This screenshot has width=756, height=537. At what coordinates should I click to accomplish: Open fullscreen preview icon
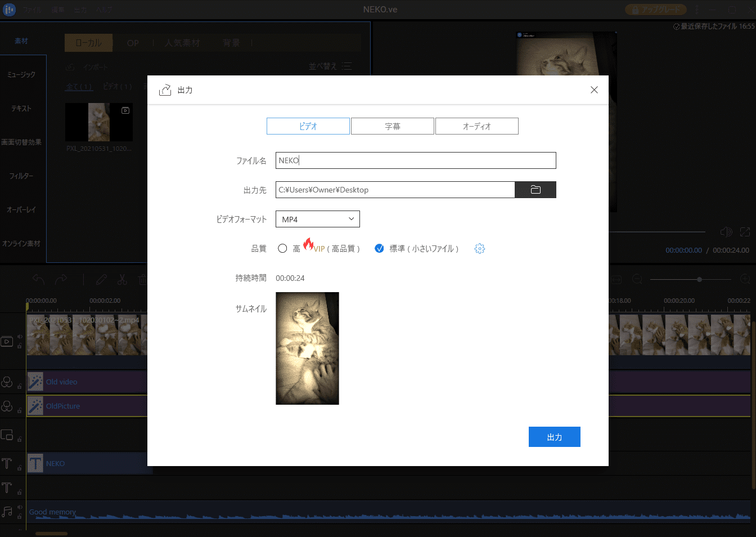pyautogui.click(x=745, y=232)
